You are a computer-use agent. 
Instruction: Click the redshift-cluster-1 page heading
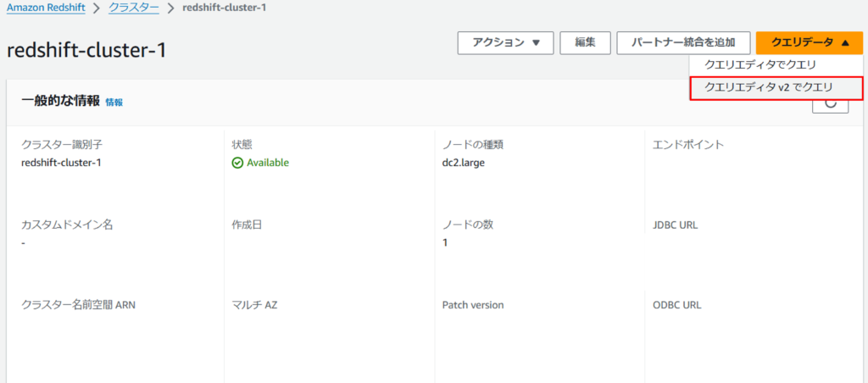pos(86,50)
